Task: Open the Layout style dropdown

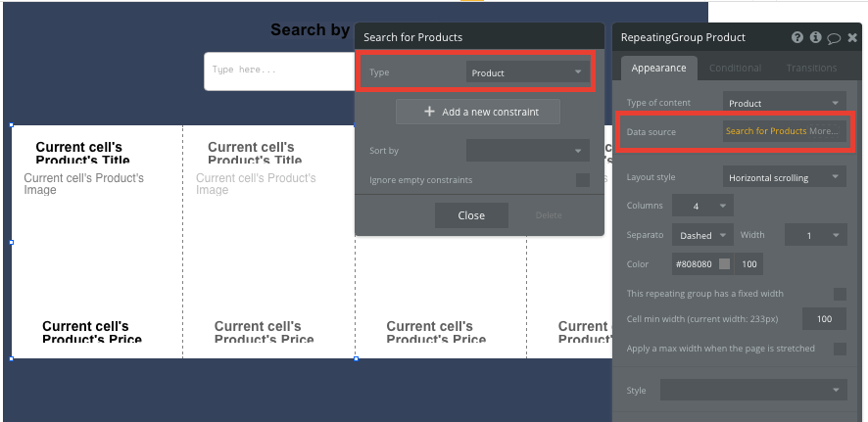Action: point(784,177)
